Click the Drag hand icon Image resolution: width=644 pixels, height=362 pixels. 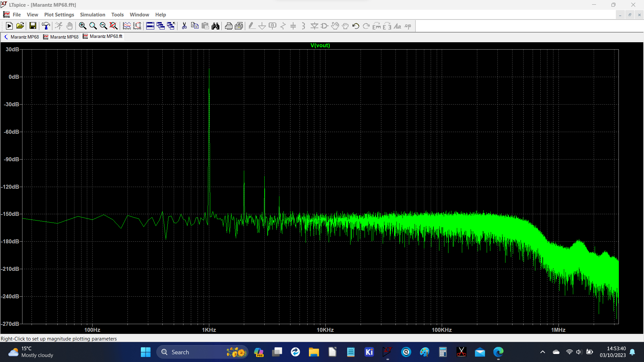345,26
